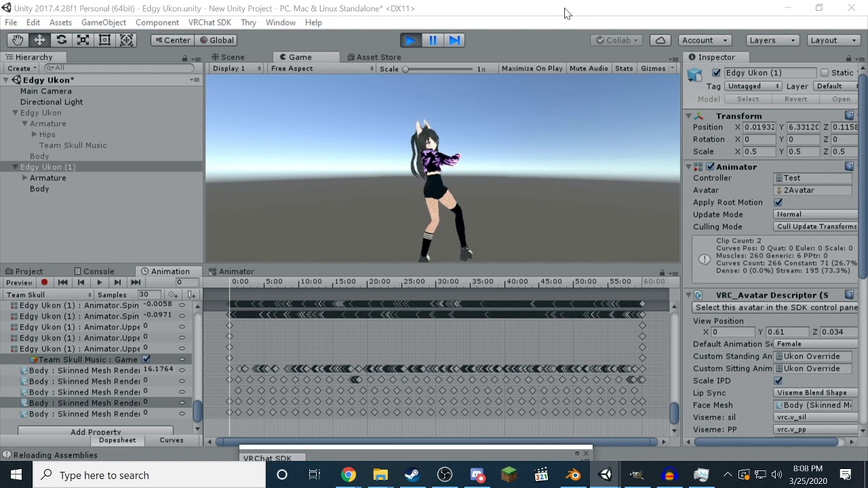
Task: Play the animation clip
Action: pyautogui.click(x=99, y=283)
